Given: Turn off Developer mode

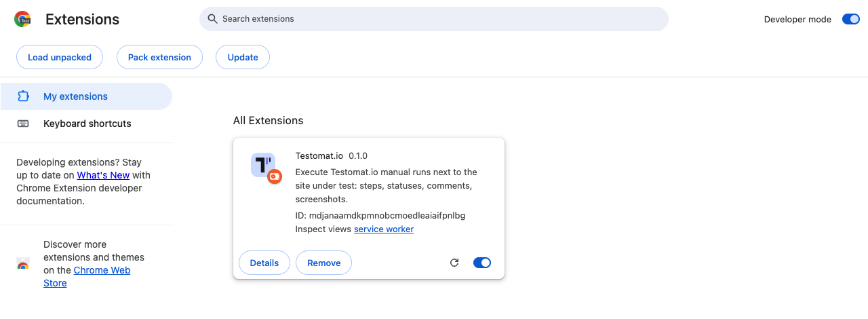Looking at the screenshot, I should 851,19.
